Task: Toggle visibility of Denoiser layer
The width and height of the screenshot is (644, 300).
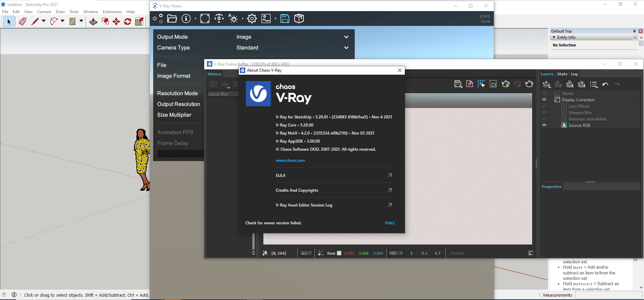Action: pyautogui.click(x=544, y=119)
